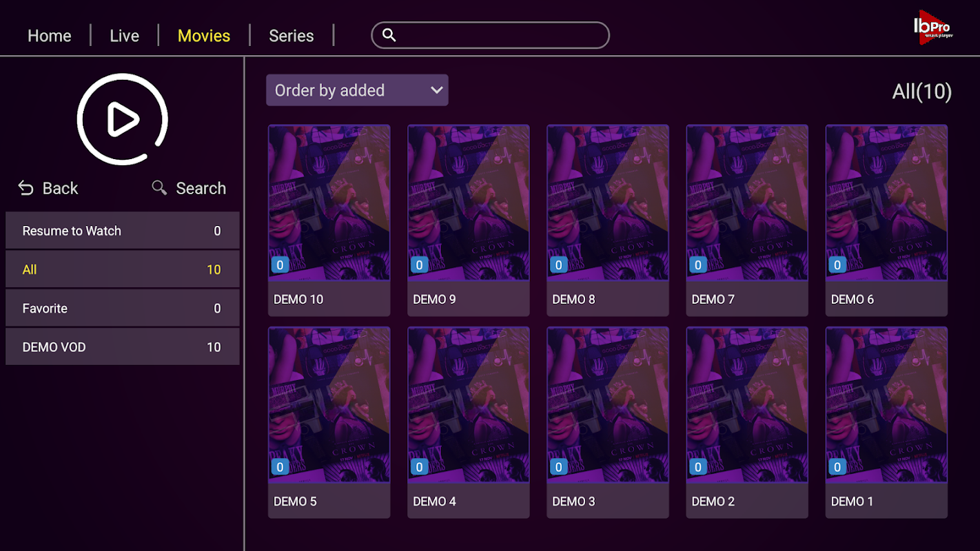Click the blue 0 badge on DEMO 9

pos(419,265)
